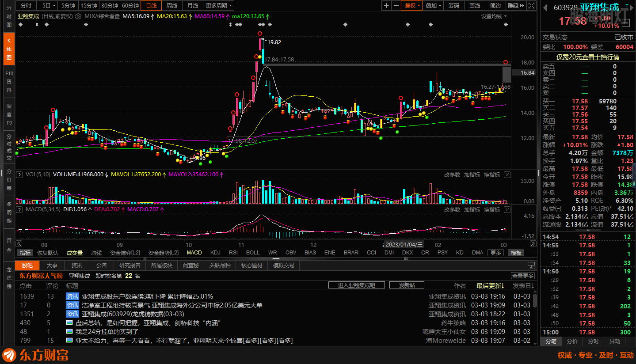
Task: Open the K线图 sidebar view
Action: coord(9,49)
